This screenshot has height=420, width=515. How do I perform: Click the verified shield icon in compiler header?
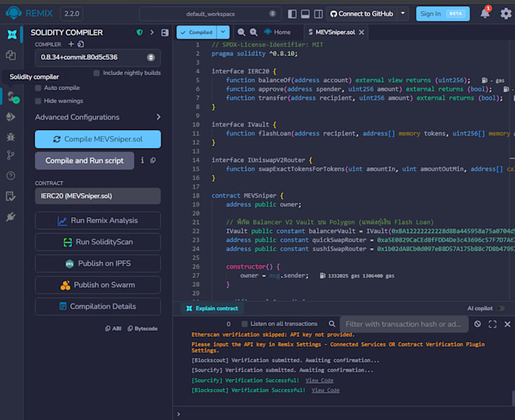(x=139, y=32)
